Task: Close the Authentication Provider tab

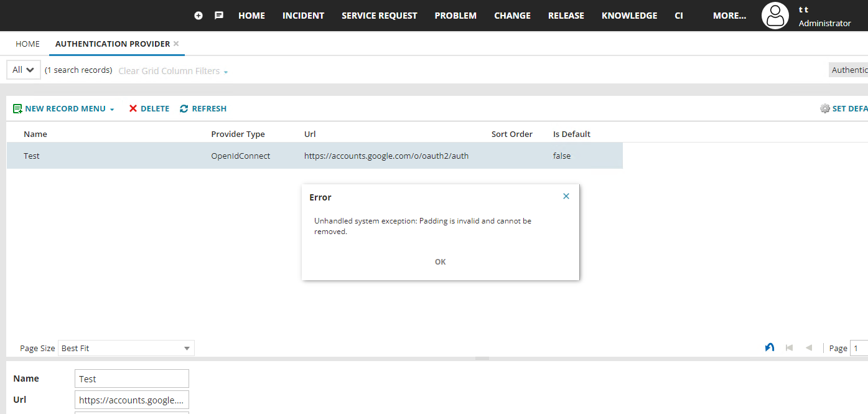Action: 176,44
